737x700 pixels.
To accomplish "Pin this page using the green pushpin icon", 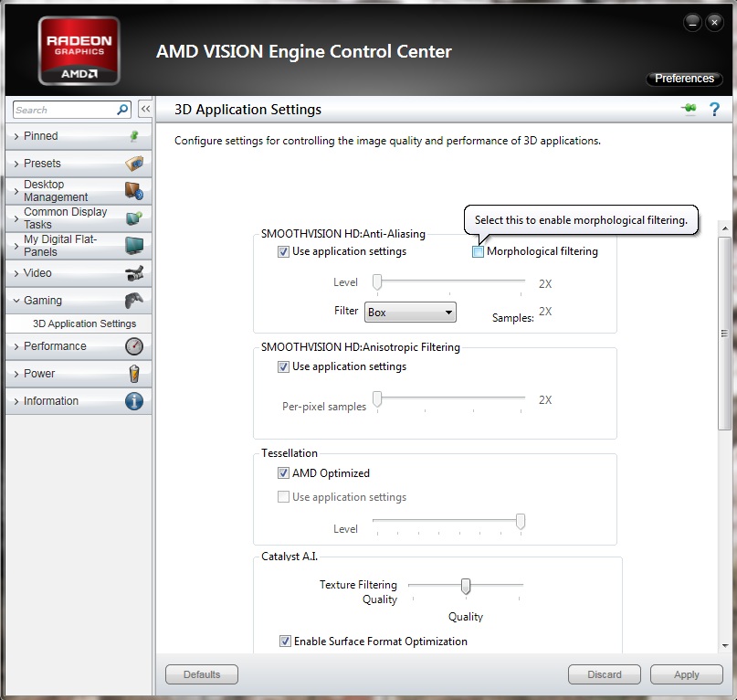I will pos(690,109).
